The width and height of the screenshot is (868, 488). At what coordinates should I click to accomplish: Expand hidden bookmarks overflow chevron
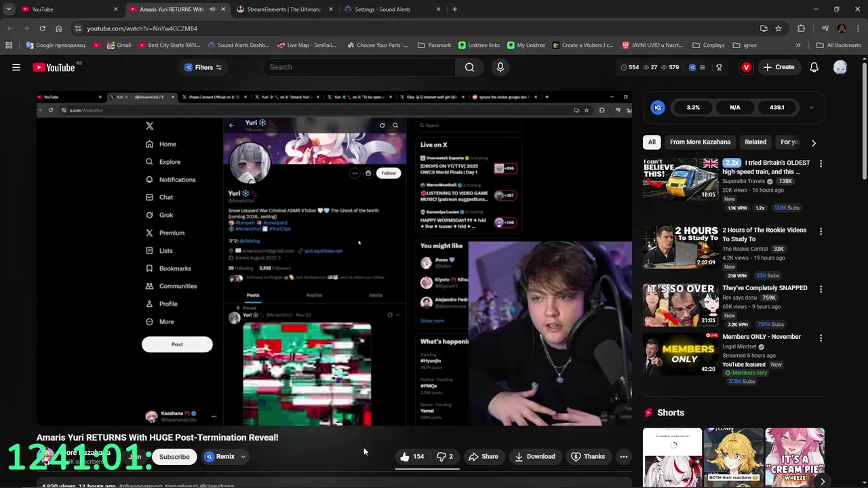pyautogui.click(x=798, y=45)
